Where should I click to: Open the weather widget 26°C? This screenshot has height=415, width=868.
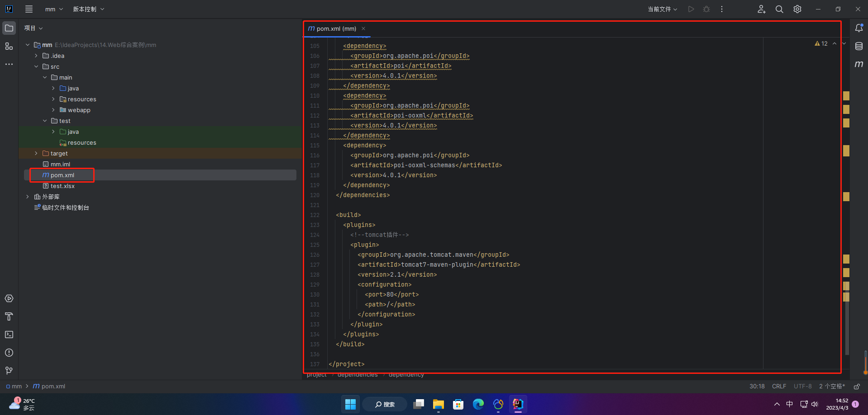point(22,404)
